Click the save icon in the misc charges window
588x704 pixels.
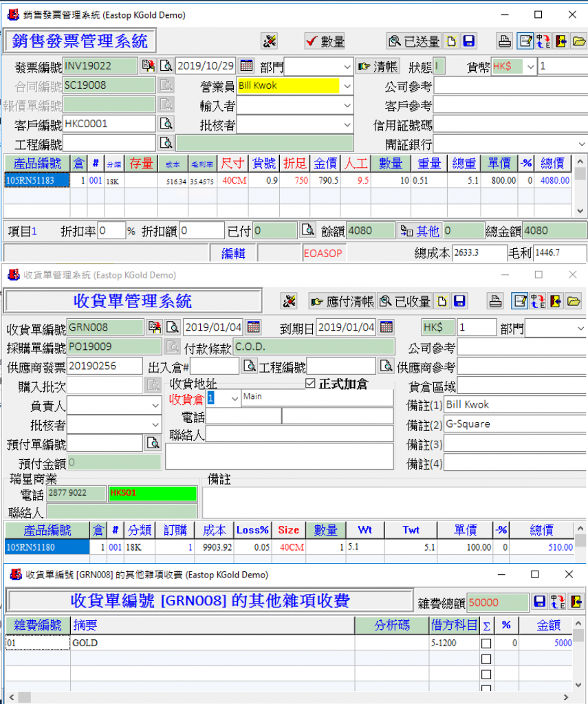(x=540, y=602)
